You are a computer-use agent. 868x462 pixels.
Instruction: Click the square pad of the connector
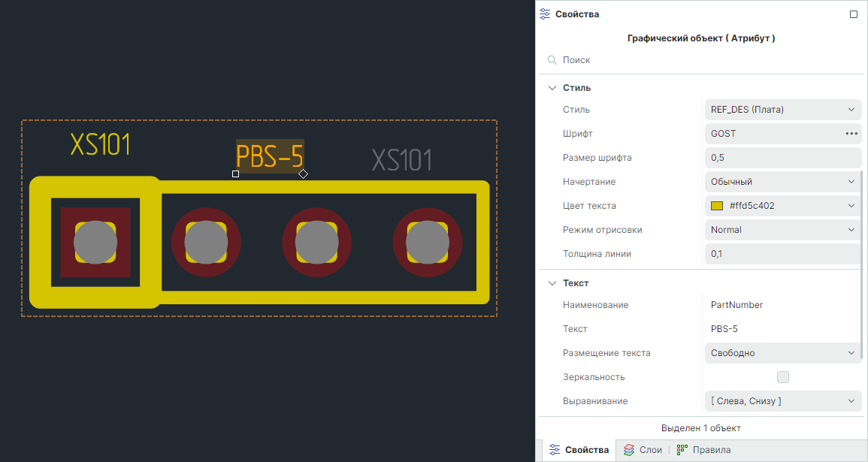point(95,243)
